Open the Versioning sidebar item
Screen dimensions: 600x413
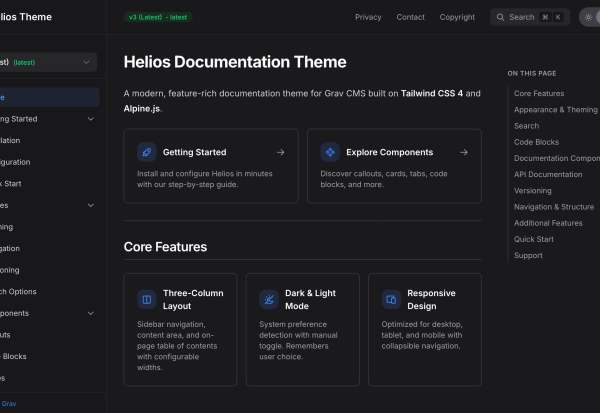tap(10, 270)
